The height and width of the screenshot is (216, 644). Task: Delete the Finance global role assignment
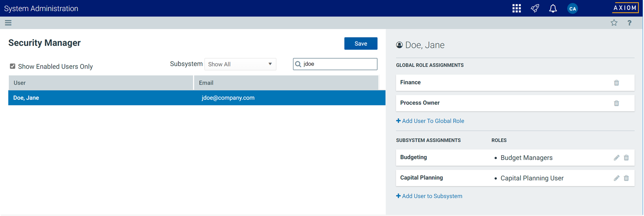coord(616,83)
